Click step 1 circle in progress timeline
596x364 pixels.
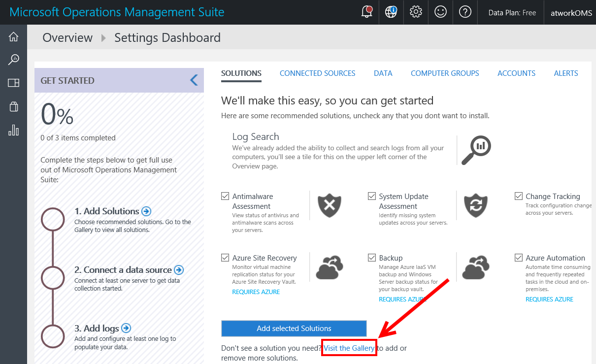point(53,219)
